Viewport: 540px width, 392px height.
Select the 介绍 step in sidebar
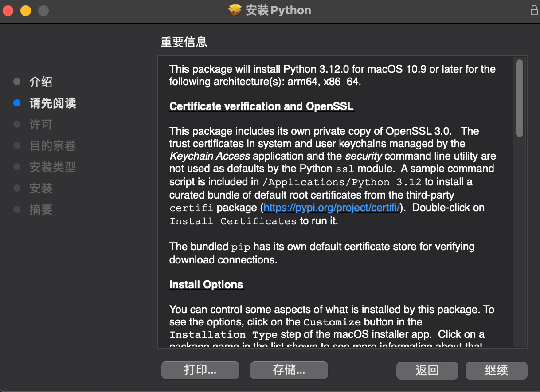click(41, 82)
